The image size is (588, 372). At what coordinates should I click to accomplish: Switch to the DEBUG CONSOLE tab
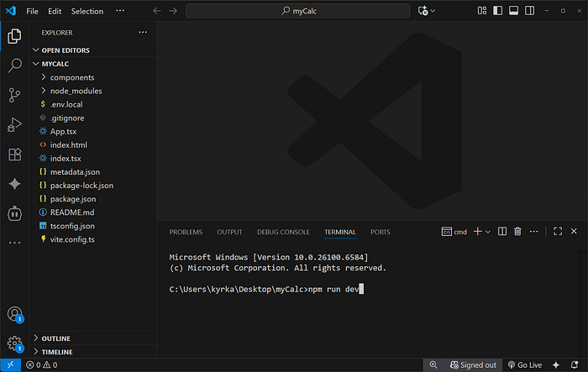[283, 232]
